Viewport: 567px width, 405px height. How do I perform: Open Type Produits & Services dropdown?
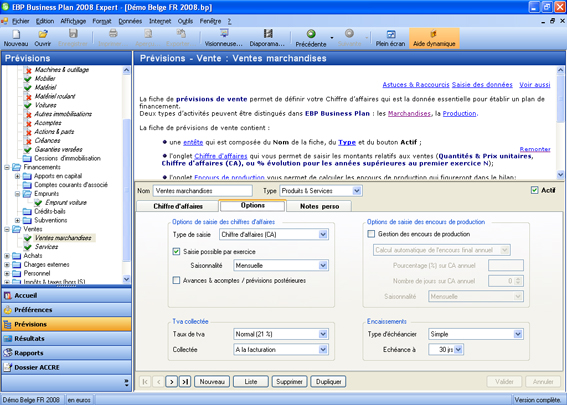(x=357, y=191)
